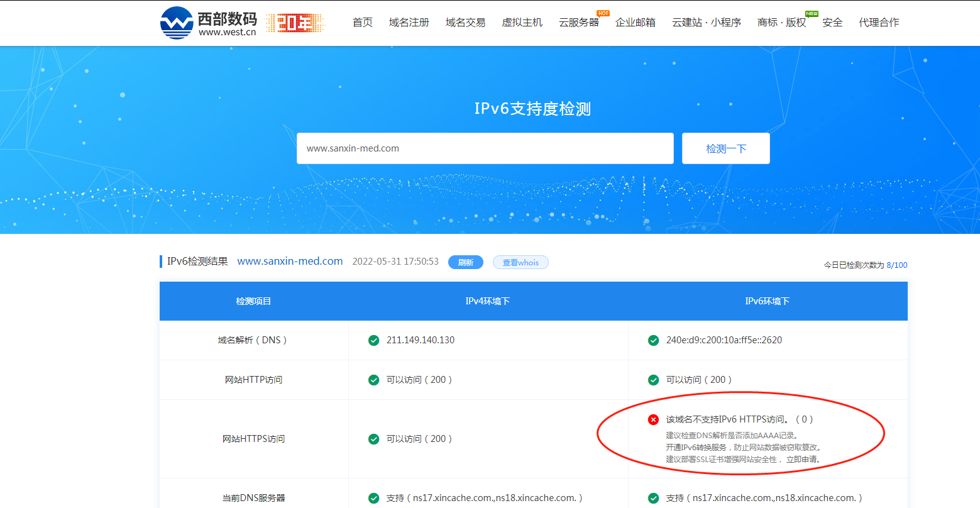Open the 查看whois lookup
Image resolution: width=980 pixels, height=508 pixels.
[520, 262]
